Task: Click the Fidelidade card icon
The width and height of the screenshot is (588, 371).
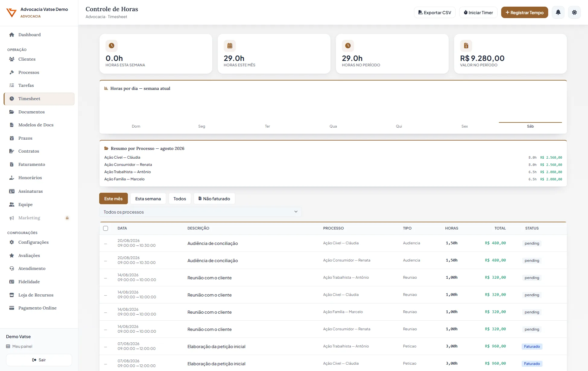Action: [12, 282]
